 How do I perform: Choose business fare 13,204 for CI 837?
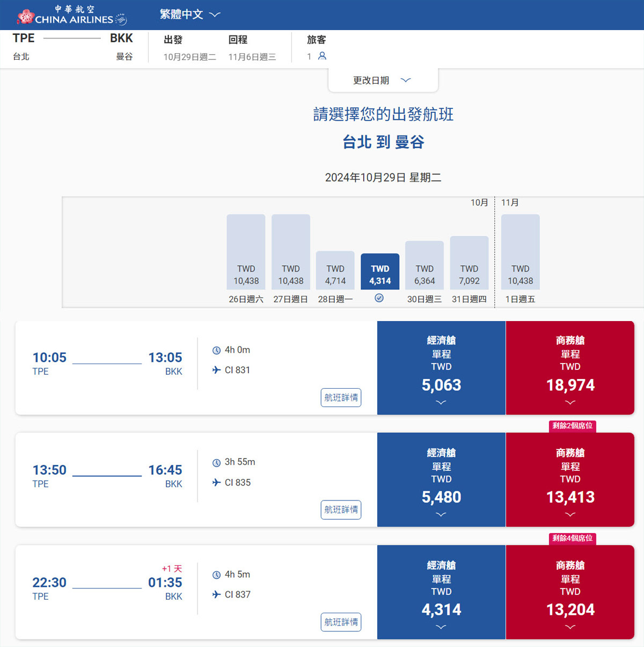[570, 592]
